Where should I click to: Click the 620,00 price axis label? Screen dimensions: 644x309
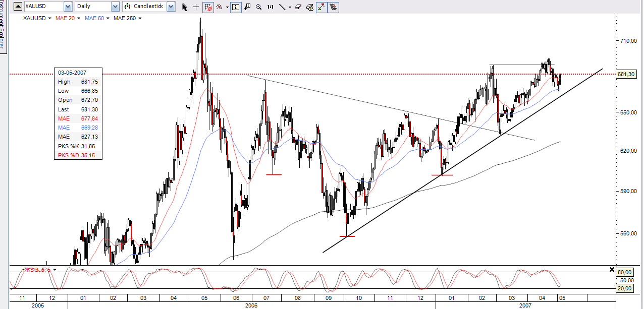(628, 151)
